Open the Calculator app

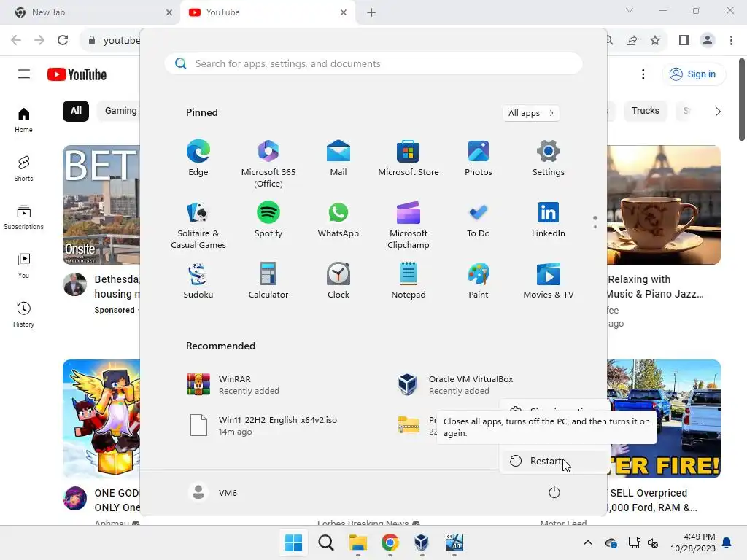[x=268, y=281]
